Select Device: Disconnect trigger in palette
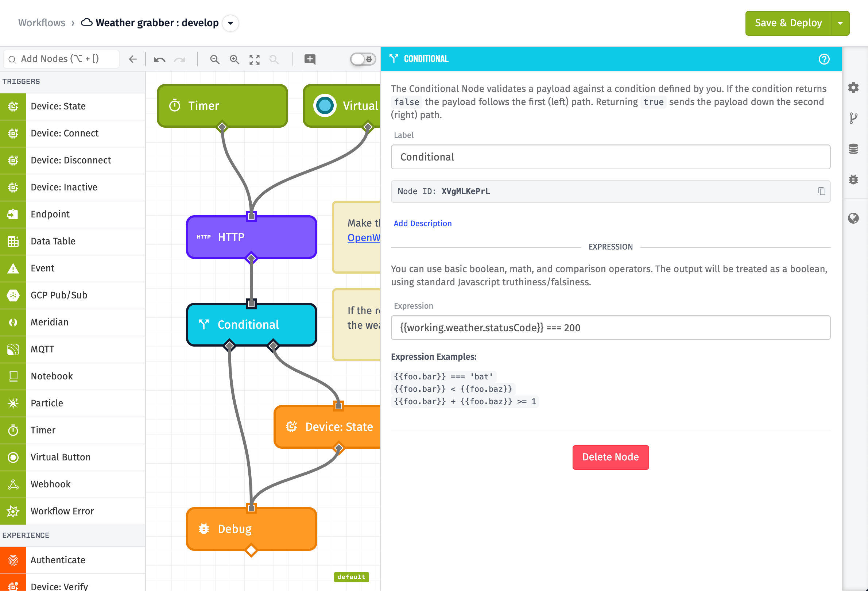 73,160
